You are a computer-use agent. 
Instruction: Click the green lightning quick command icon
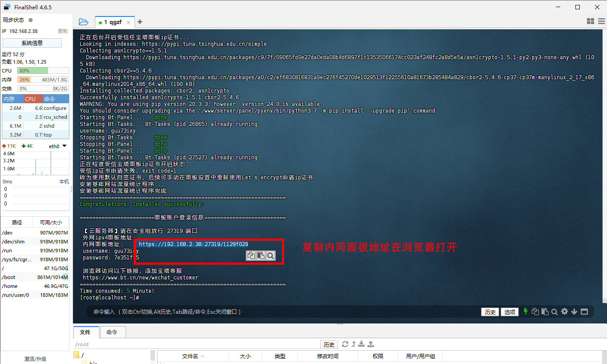click(526, 311)
